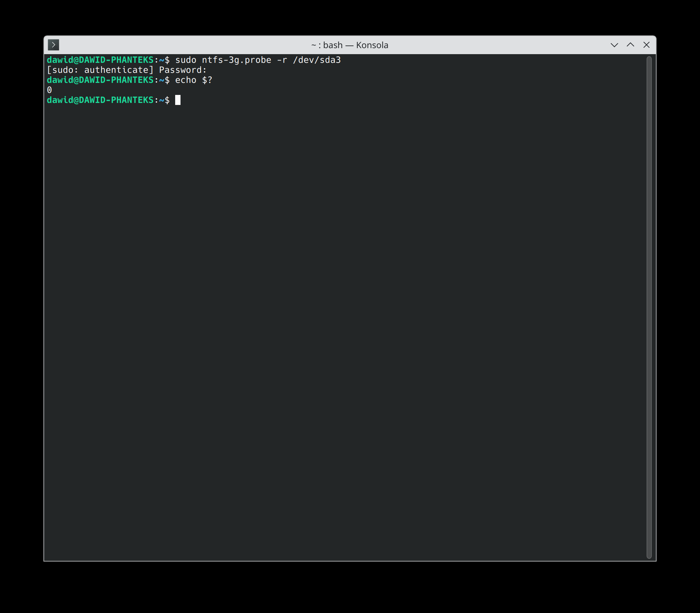Click the last empty dawid@DAWID-PHANTEKS prompt
The image size is (700, 613).
[x=100, y=100]
